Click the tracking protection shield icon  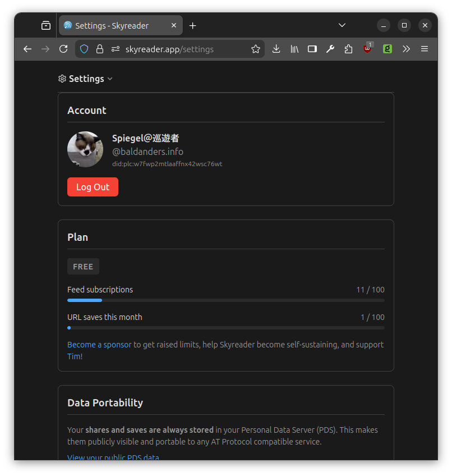coord(84,49)
